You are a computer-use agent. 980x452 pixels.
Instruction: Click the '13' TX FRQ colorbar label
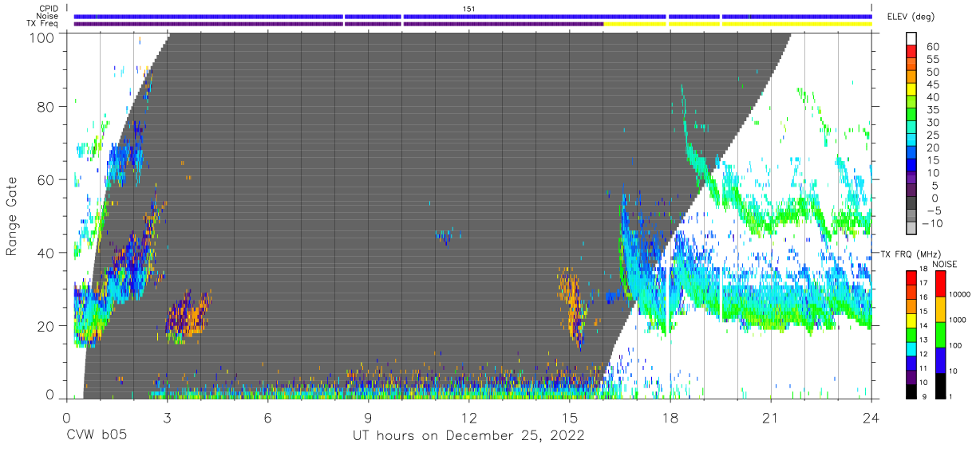coord(924,340)
